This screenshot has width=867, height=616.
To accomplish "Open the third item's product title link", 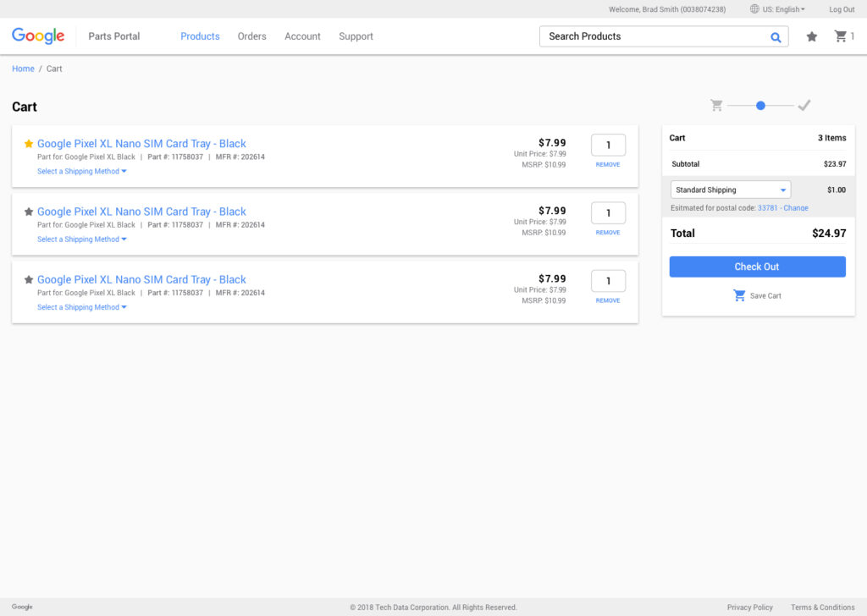I will tap(141, 279).
